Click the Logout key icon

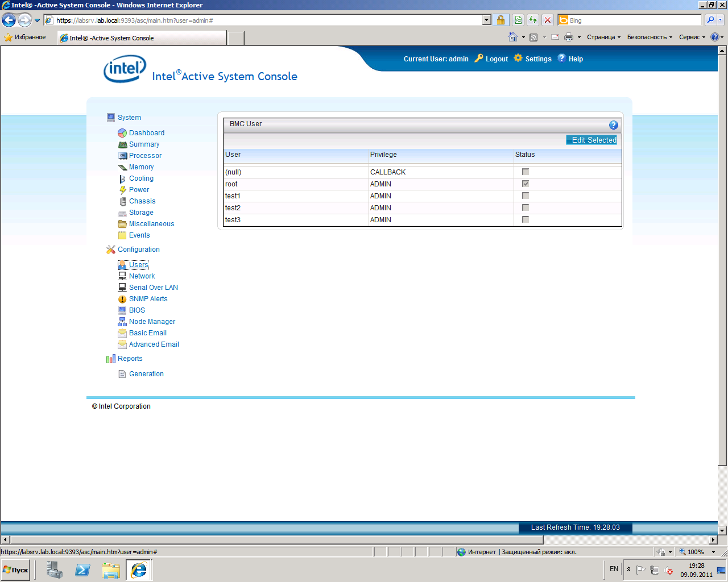click(479, 58)
